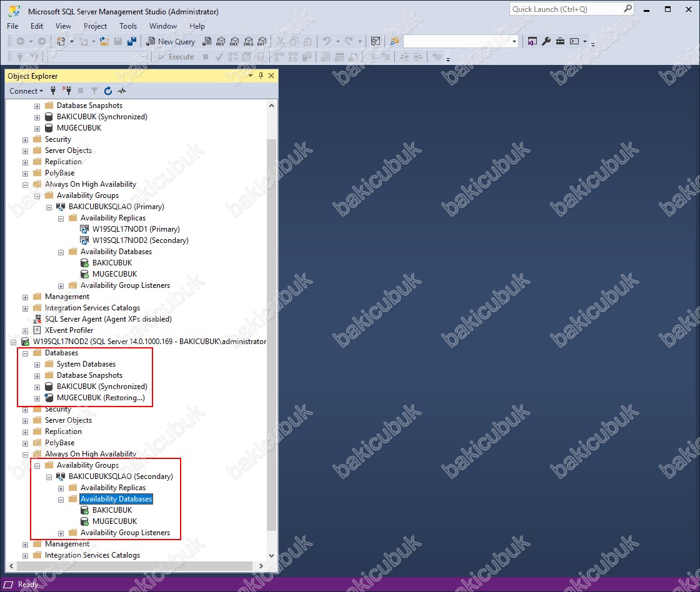Expand Availability Replicas under BAKICUBUKSQLAO (Secondary)
The height and width of the screenshot is (592, 700).
(61, 488)
